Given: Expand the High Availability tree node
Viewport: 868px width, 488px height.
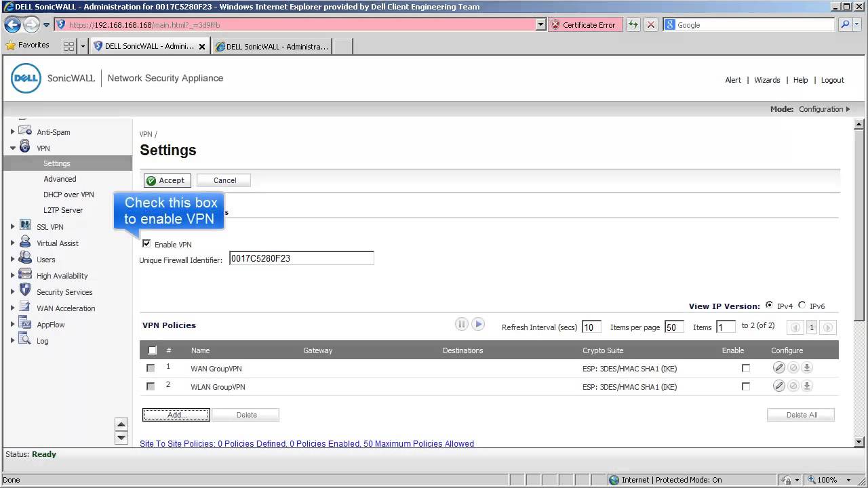Looking at the screenshot, I should 12,275.
